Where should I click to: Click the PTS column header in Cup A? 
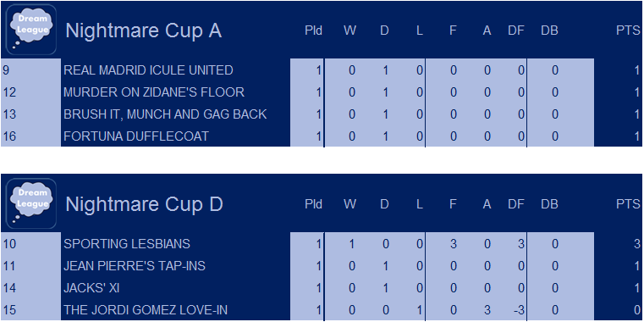tap(628, 31)
